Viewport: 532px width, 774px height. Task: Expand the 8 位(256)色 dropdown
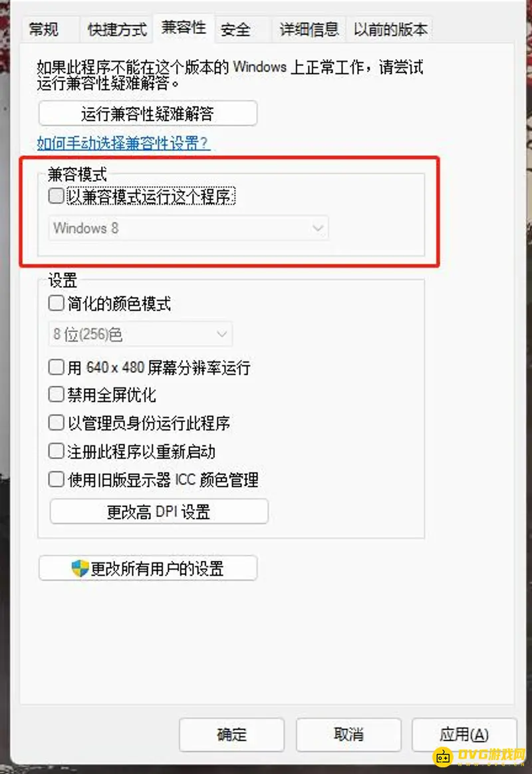[140, 334]
